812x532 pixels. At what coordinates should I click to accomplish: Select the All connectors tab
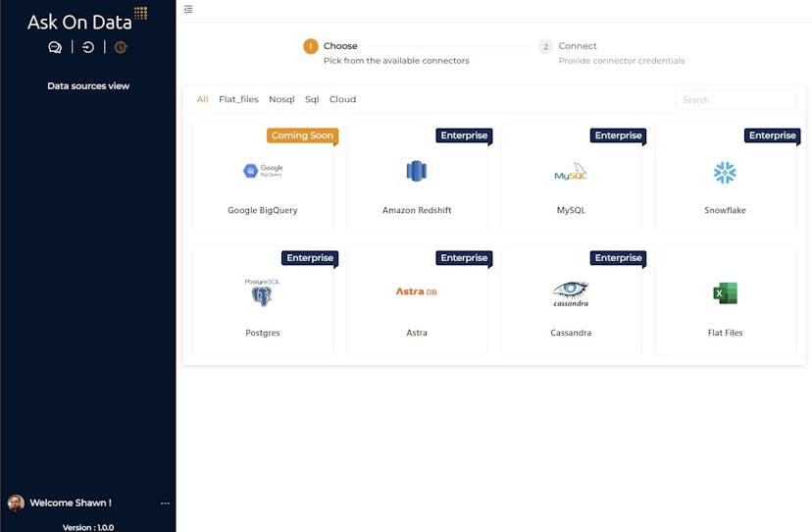tap(202, 99)
